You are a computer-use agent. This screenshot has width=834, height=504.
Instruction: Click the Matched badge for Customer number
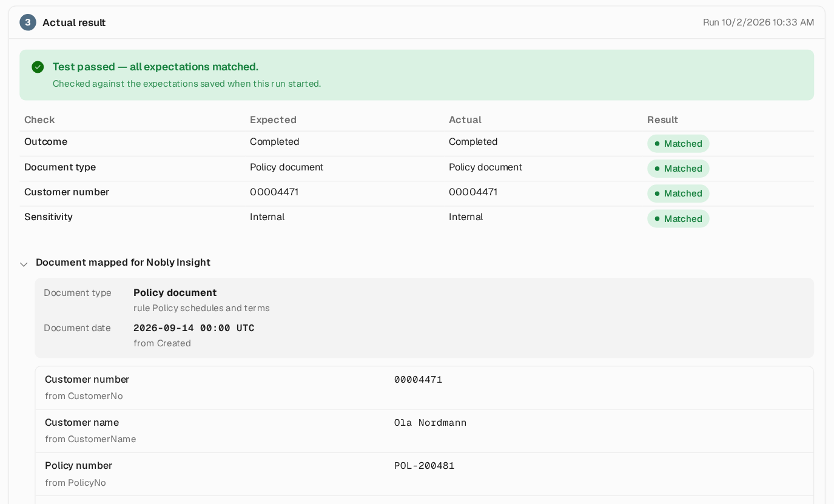678,193
